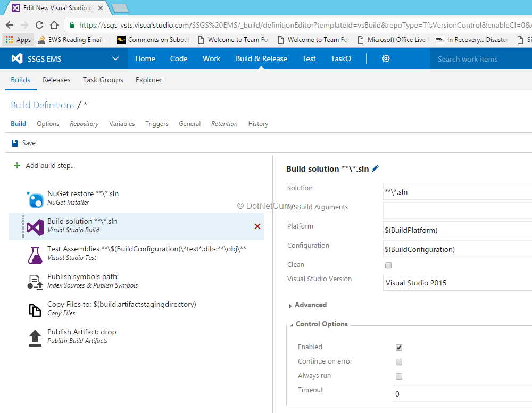Screen dimensions: 532x413
Task: Close the Edit New Visual Studio browser tab
Action: [x=101, y=8]
